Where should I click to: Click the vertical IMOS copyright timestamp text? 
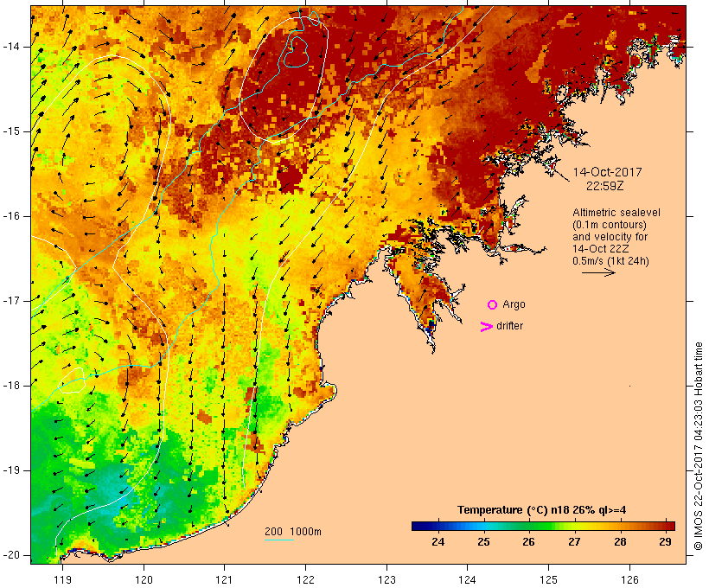pos(699,446)
